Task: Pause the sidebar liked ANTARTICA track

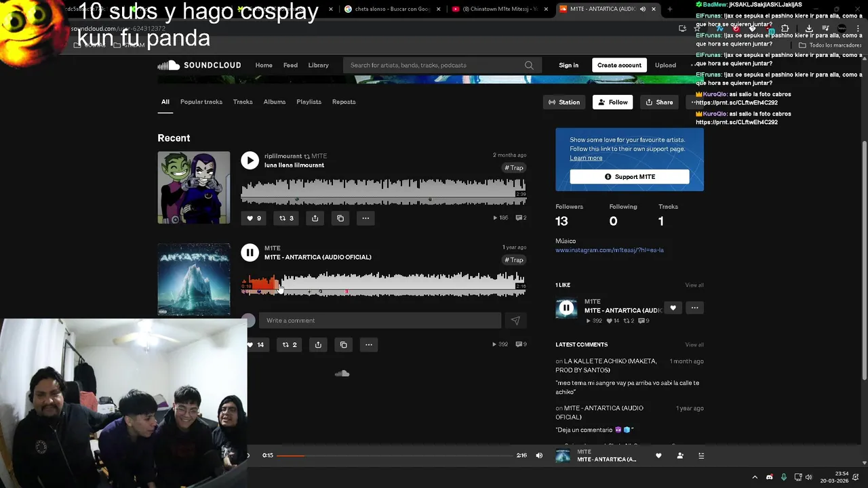Action: coord(566,308)
